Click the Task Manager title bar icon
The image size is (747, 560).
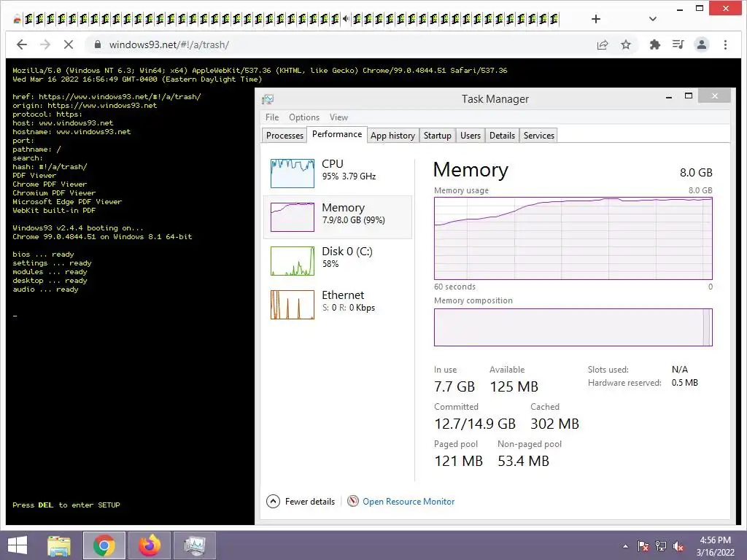[268, 99]
